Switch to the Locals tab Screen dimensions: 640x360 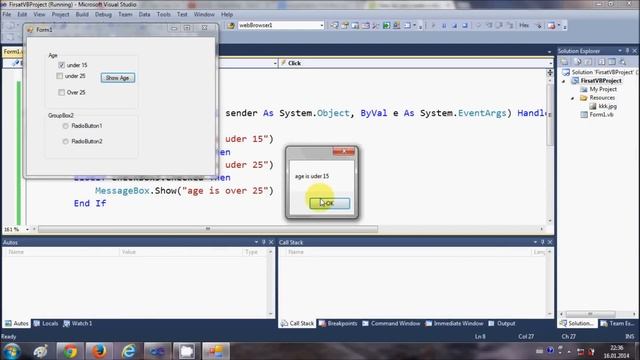(46, 323)
